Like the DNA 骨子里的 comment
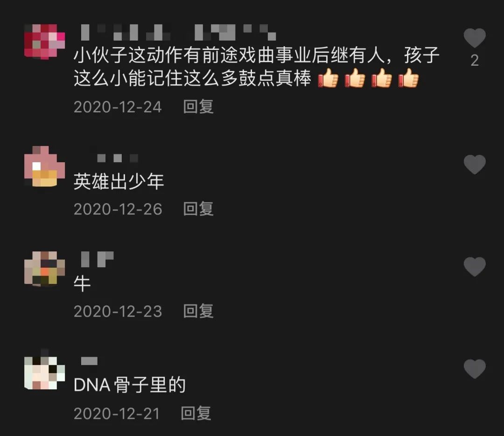 click(x=475, y=368)
